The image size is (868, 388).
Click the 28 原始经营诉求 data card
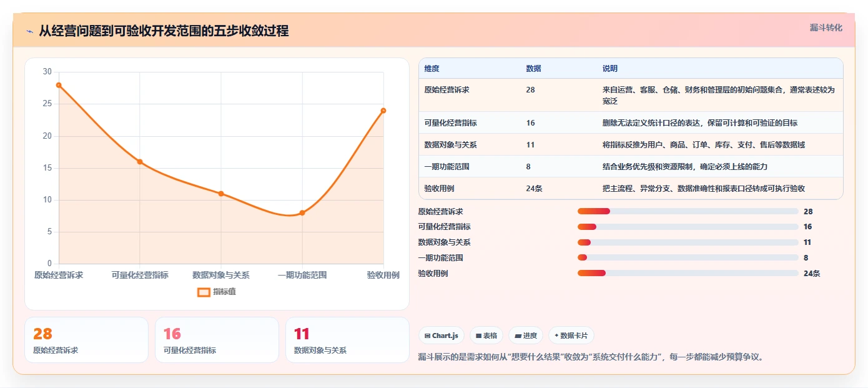click(x=86, y=340)
